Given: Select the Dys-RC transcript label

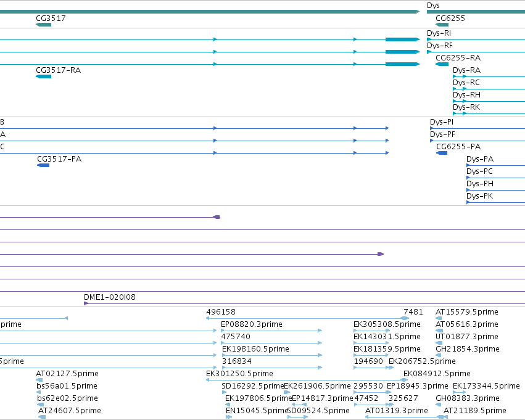Looking at the screenshot, I should (466, 83).
